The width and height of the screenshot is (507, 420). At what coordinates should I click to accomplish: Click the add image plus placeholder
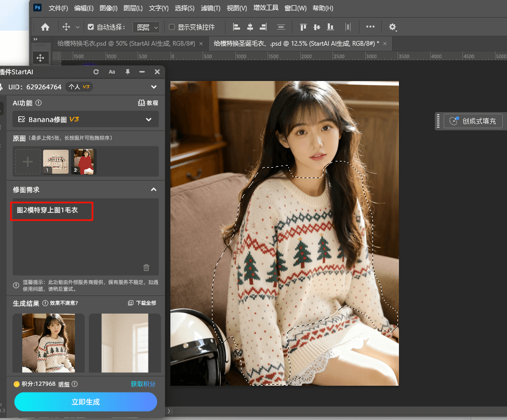[x=28, y=161]
